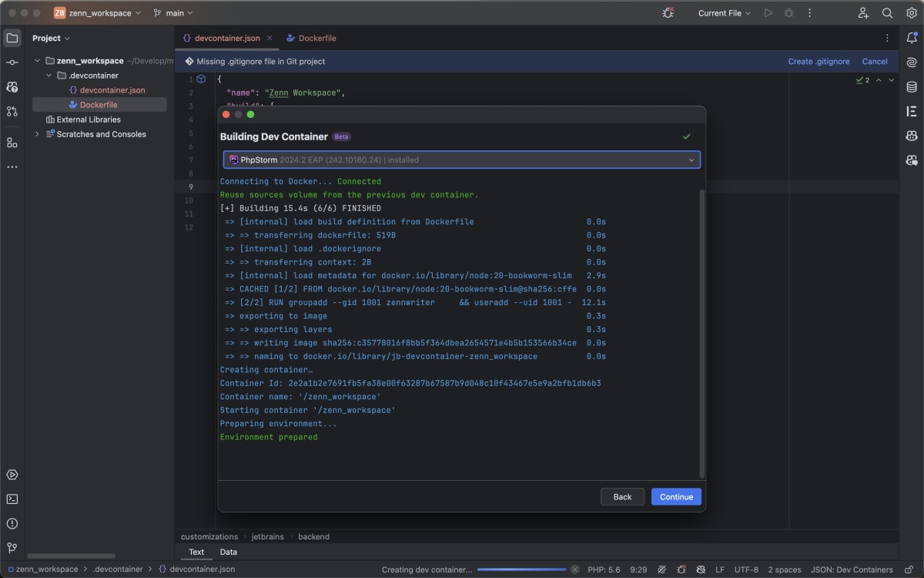
Task: Click the 2 spaces indent status entry
Action: tap(785, 570)
